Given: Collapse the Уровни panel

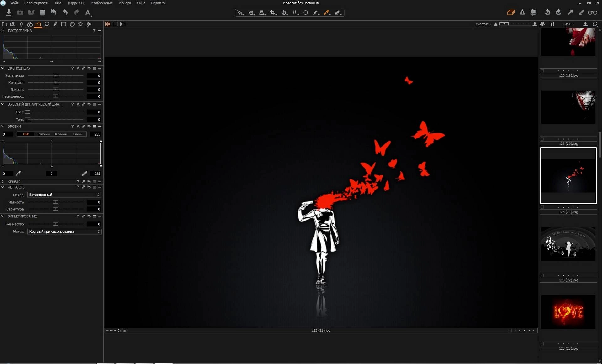Looking at the screenshot, I should (3, 126).
